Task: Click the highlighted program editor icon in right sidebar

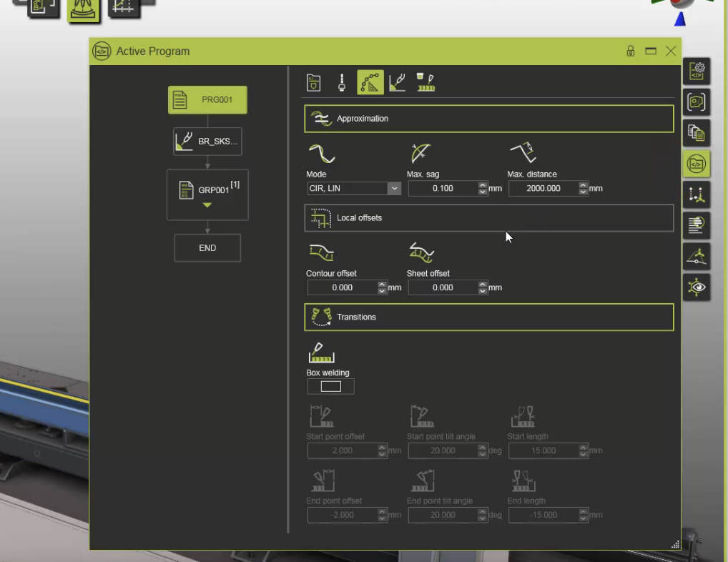Action: tap(696, 163)
